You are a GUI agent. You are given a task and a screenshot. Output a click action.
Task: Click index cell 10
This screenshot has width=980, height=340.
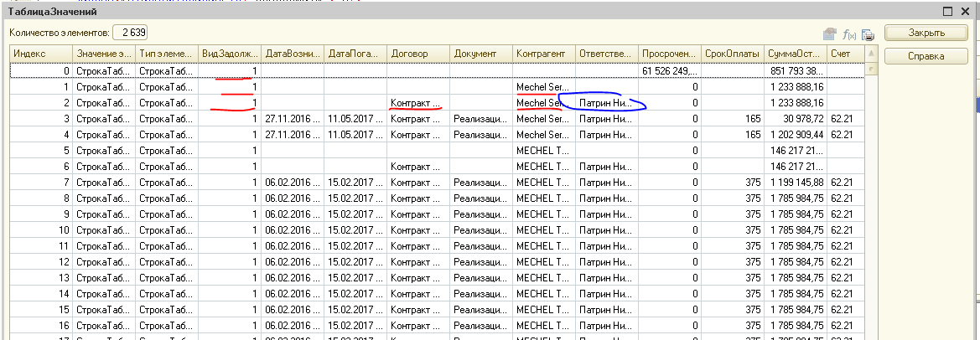point(40,230)
